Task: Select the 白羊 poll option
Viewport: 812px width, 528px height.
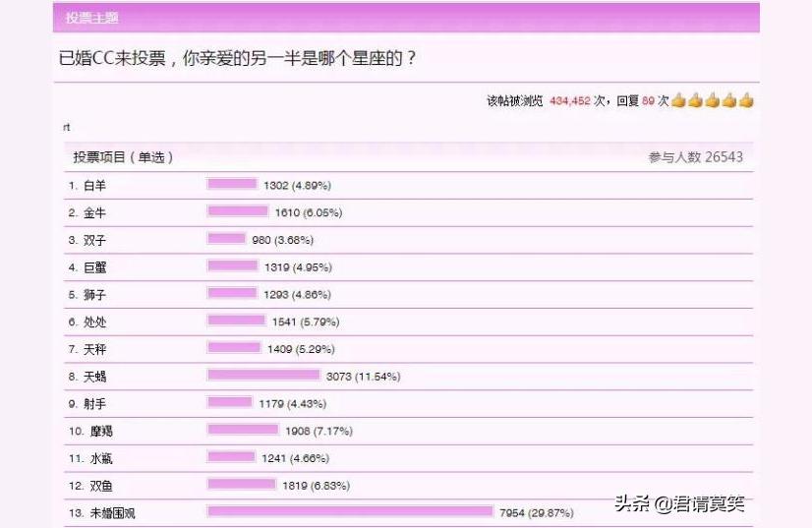Action: [94, 185]
